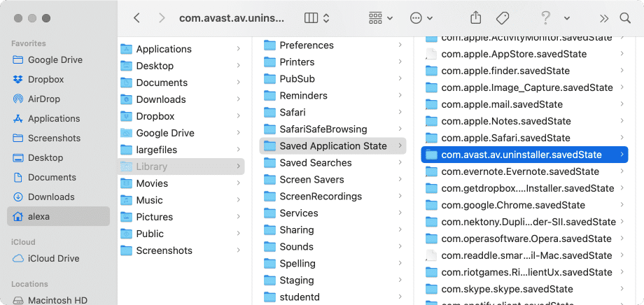
Task: Select Services folder in Library column
Action: click(332, 213)
